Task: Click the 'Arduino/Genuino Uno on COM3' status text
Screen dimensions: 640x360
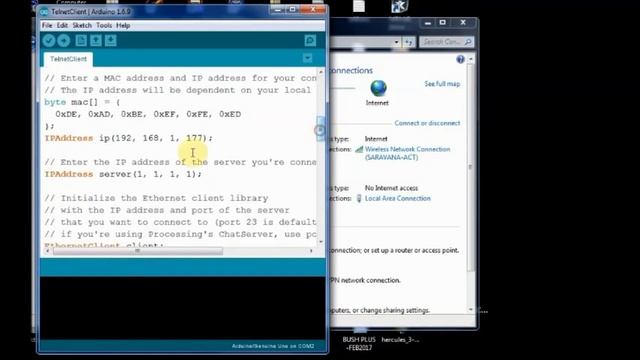Action: pyautogui.click(x=273, y=346)
